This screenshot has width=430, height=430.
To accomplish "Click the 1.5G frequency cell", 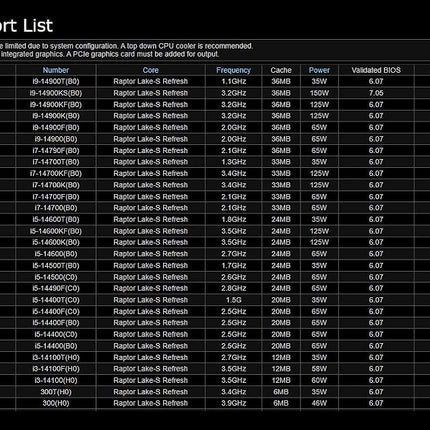I will [233, 300].
